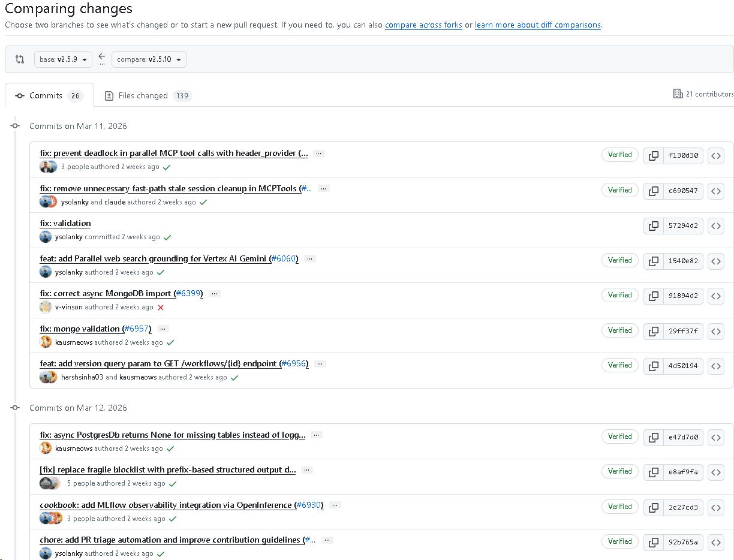Click v-vinson avatar image

tap(46, 307)
